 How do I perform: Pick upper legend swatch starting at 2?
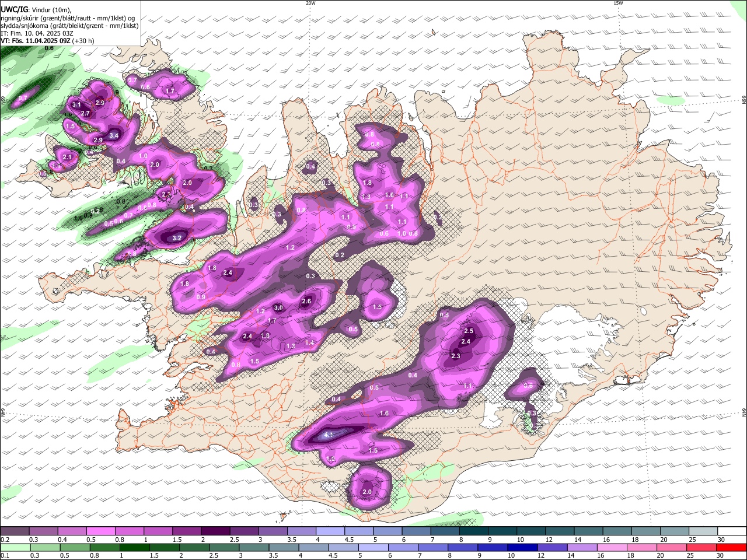[215, 531]
